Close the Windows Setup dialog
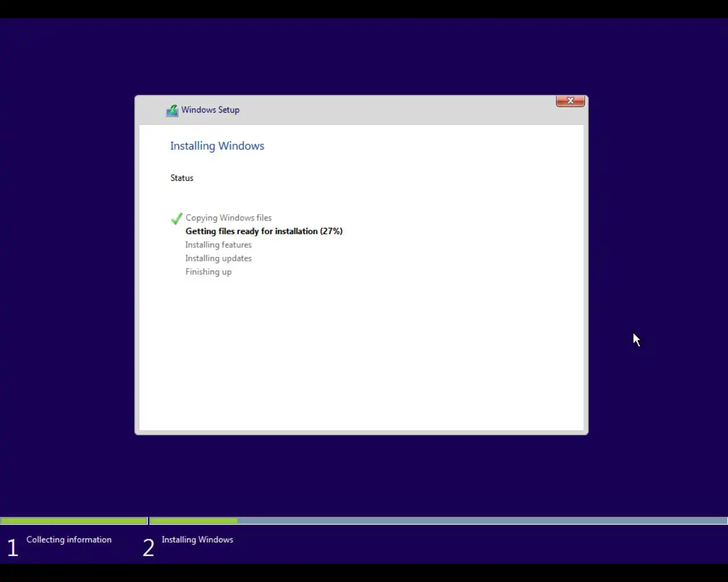This screenshot has height=582, width=728. click(570, 101)
